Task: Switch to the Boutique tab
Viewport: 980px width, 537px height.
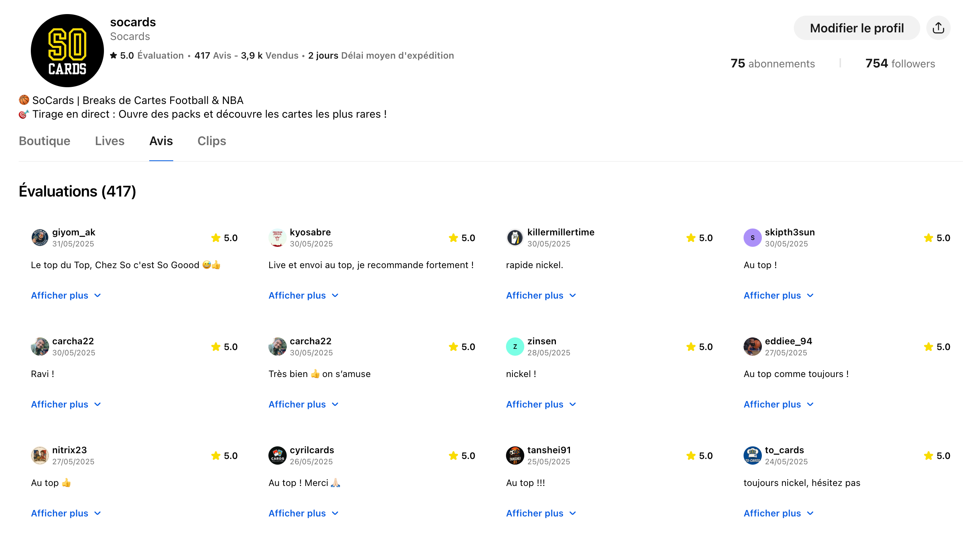Action: coord(45,141)
